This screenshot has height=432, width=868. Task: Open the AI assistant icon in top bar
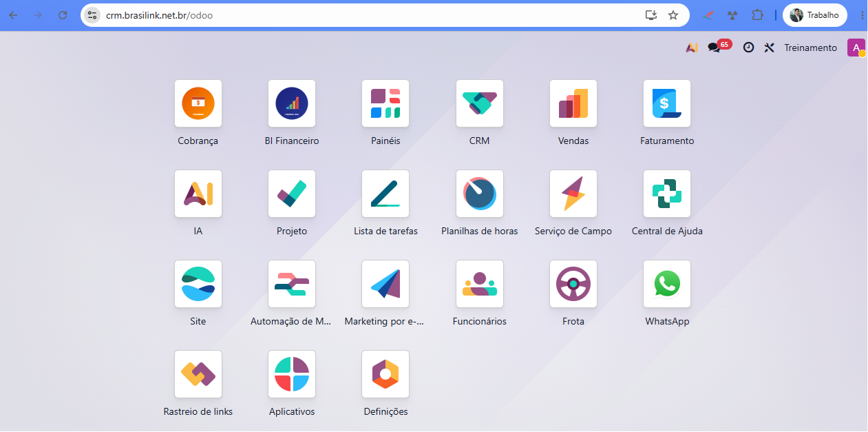pyautogui.click(x=692, y=48)
